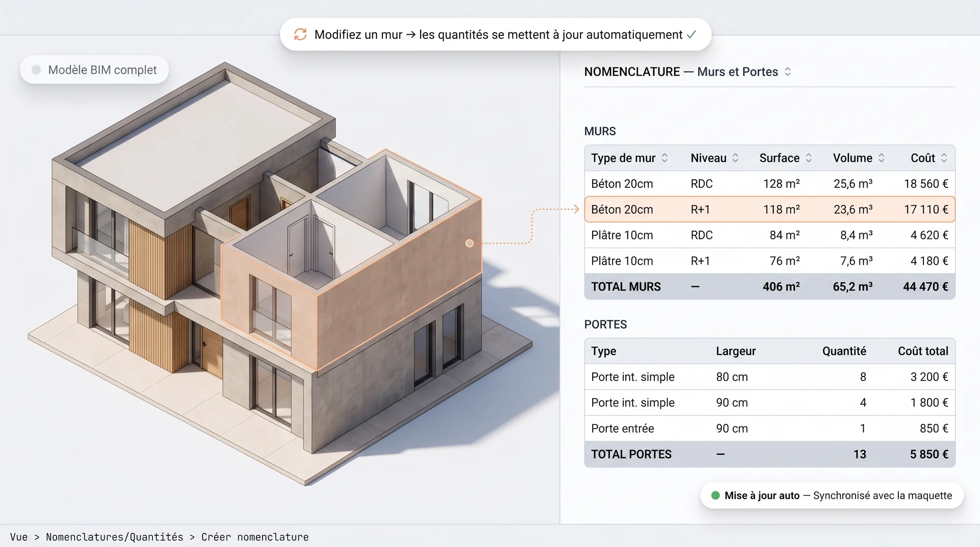Click the orange marker dot on highlighted wall
980x547 pixels.
(x=470, y=243)
